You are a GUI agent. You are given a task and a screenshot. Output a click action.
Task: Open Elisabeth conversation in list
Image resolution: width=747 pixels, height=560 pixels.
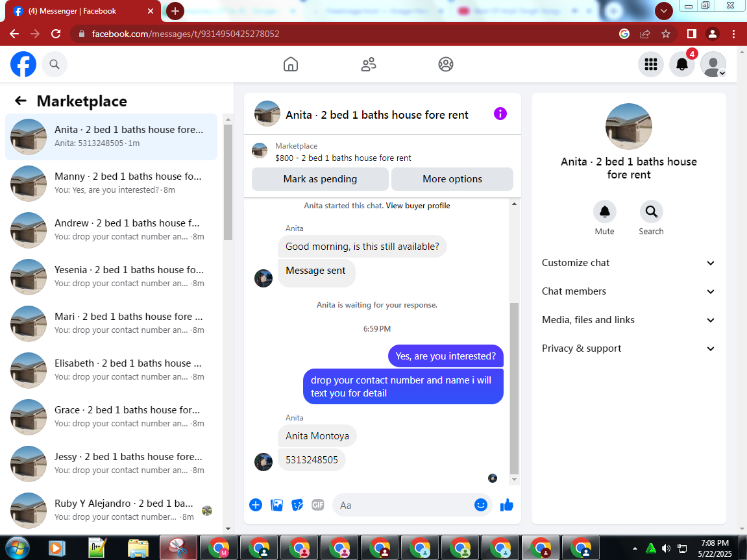click(x=111, y=370)
